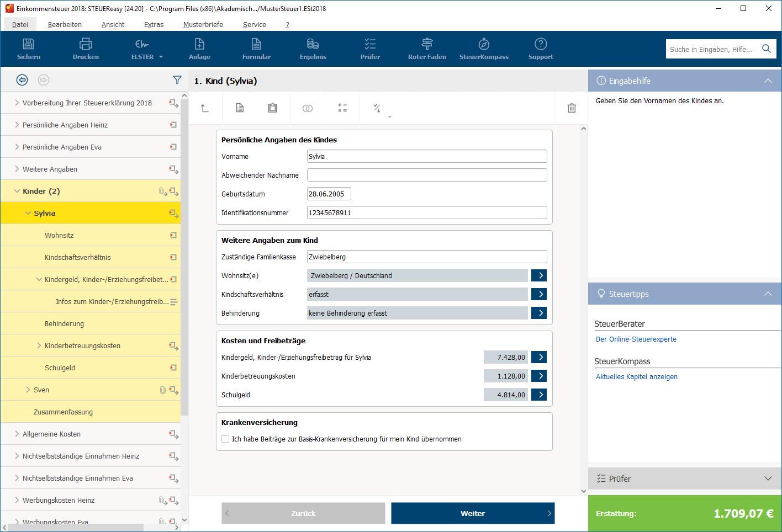The width and height of the screenshot is (782, 532).
Task: Open the Service menu
Action: click(x=255, y=24)
